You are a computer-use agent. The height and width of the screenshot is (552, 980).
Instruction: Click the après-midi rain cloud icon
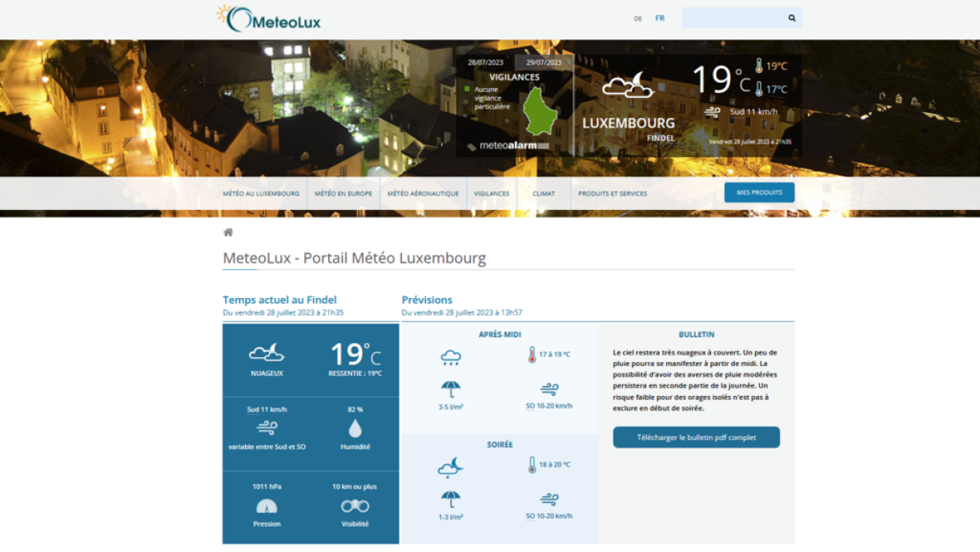click(451, 357)
